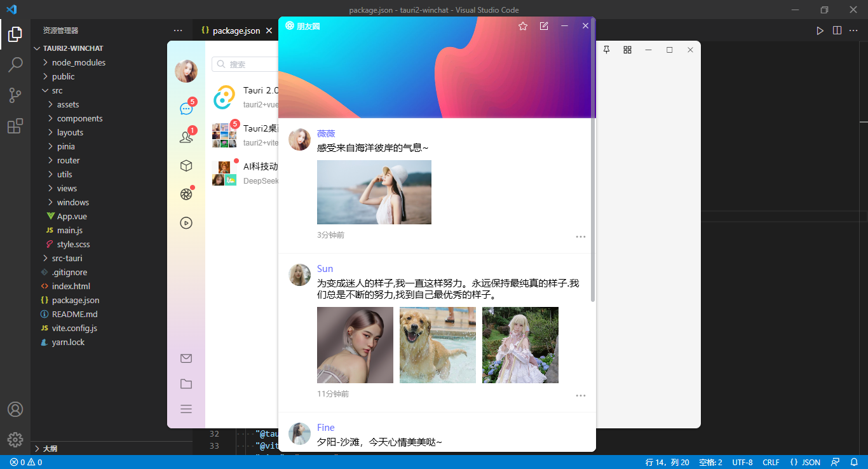Click the 搜索 search input field
Screen dimensions: 868x469
[x=248, y=64]
